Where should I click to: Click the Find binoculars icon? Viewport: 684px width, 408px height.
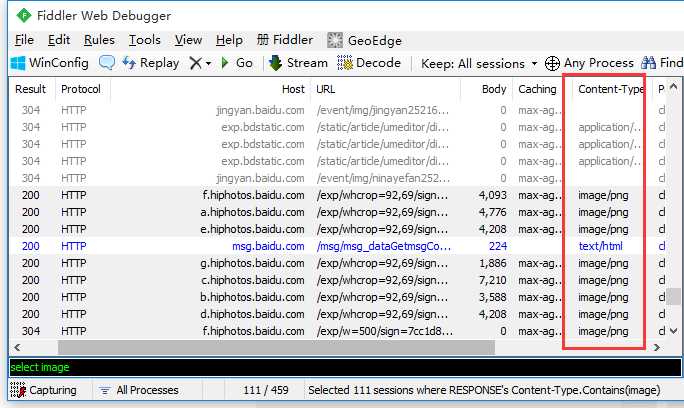pos(648,63)
